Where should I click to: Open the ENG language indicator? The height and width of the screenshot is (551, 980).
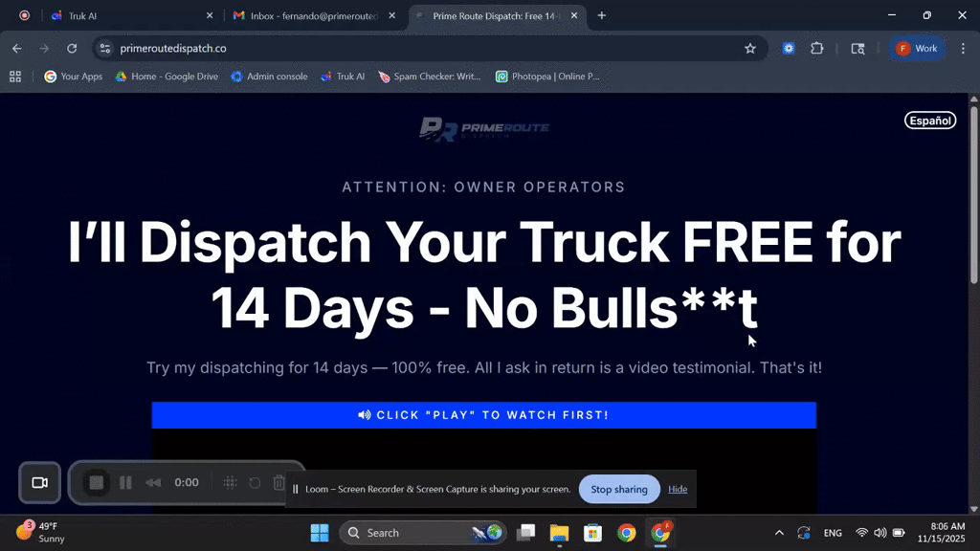[833, 533]
